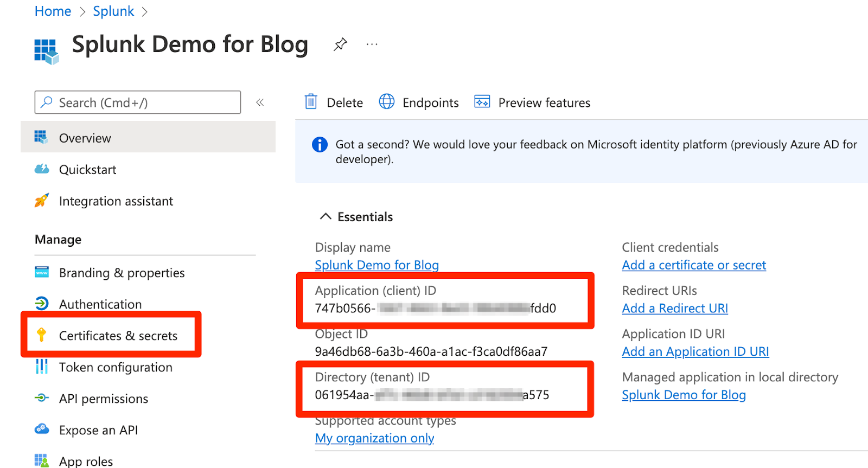The width and height of the screenshot is (868, 468).
Task: Open Preview features
Action: pyautogui.click(x=544, y=102)
